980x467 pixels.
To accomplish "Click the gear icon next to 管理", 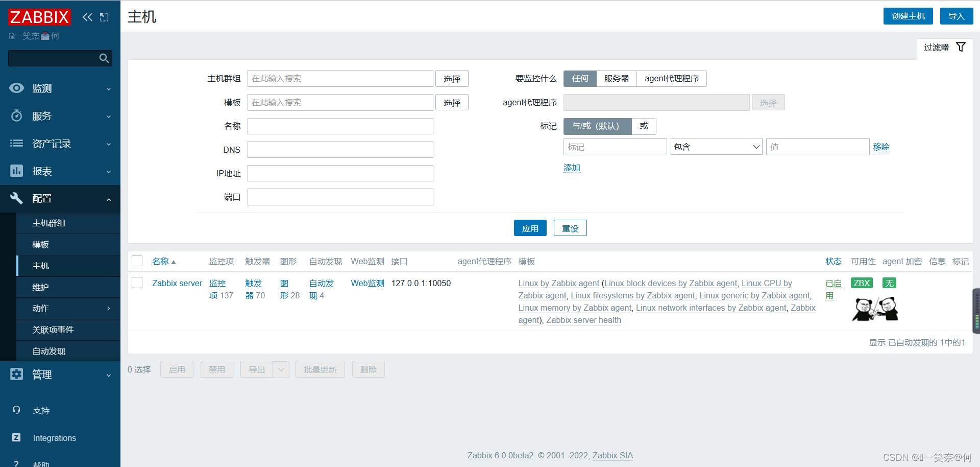I will (16, 374).
